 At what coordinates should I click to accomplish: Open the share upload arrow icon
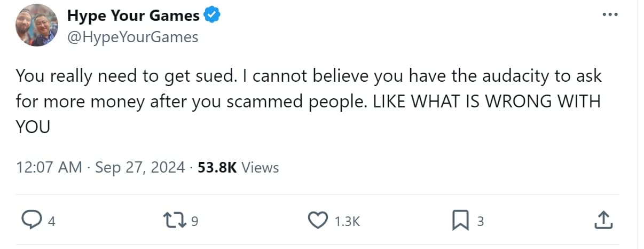pyautogui.click(x=602, y=220)
